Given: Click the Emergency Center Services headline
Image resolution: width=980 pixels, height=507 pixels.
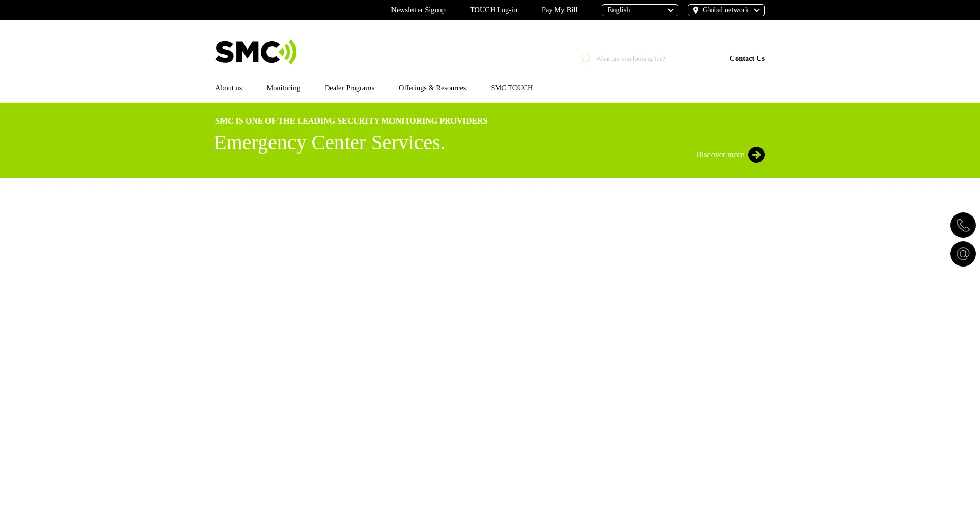Looking at the screenshot, I should [x=330, y=142].
